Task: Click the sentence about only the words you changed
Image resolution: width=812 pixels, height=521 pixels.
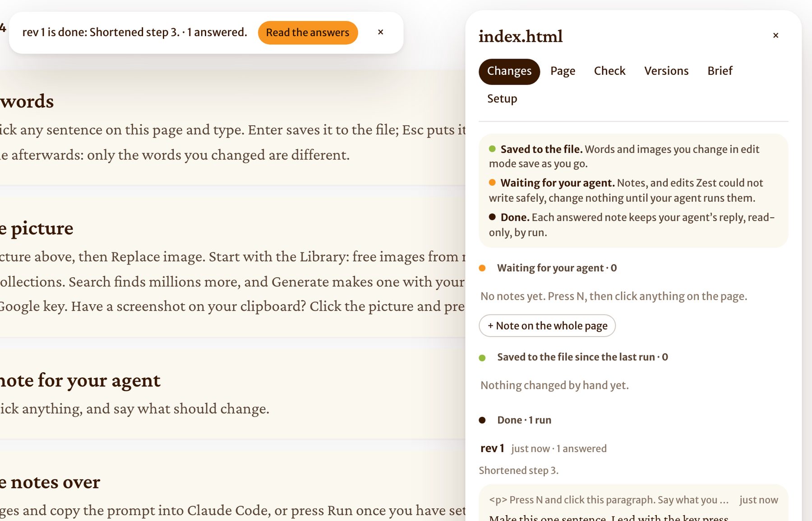Action: tap(175, 155)
